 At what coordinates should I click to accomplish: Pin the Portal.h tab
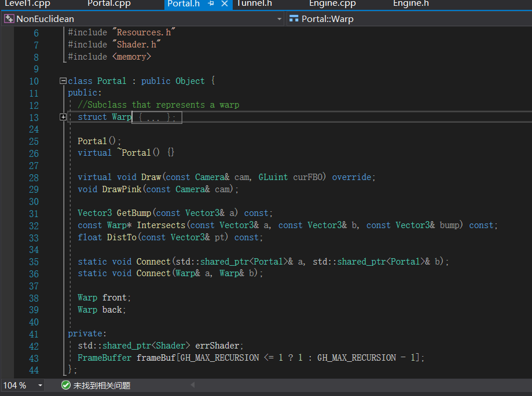(211, 3)
